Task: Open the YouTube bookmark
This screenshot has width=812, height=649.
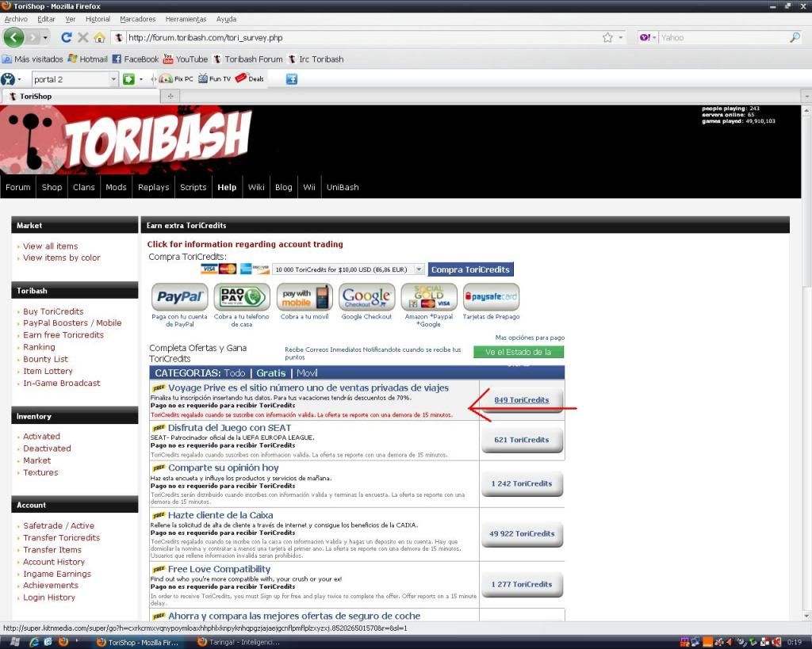Action: click(186, 59)
